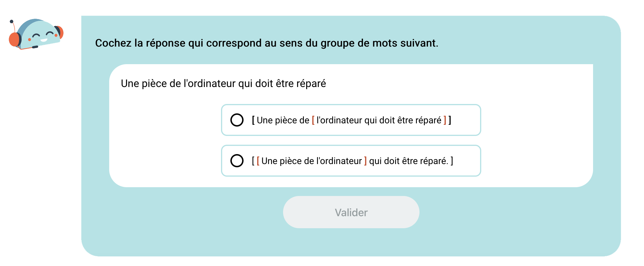Click the instruction heading "Cochez la réponse…"
Image resolution: width=644 pixels, height=266 pixels.
[266, 43]
